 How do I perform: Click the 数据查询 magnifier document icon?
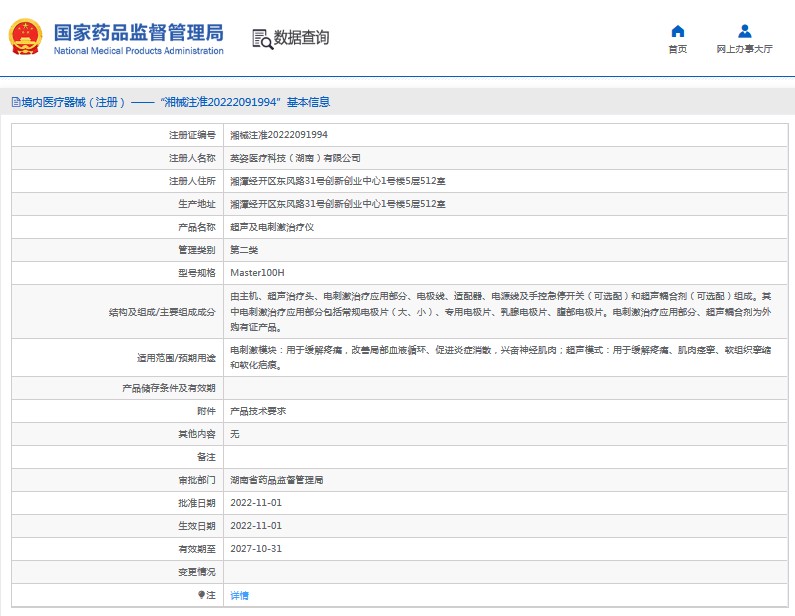point(262,39)
